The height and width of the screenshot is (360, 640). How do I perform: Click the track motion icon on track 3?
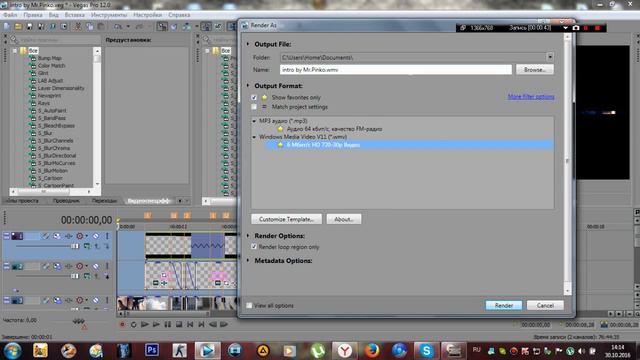pos(57,300)
